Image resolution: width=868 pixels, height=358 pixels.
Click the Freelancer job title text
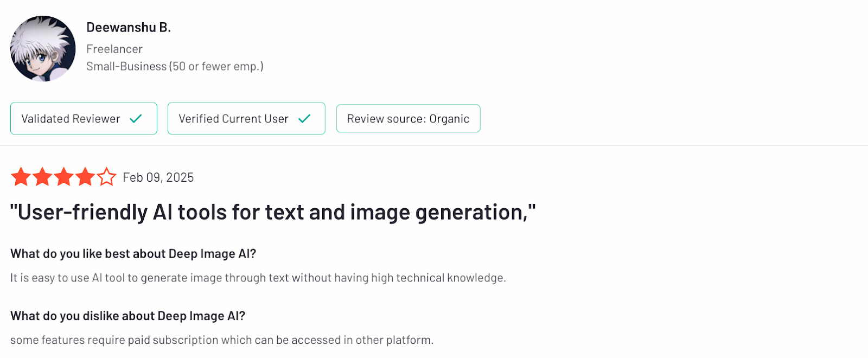coord(114,49)
